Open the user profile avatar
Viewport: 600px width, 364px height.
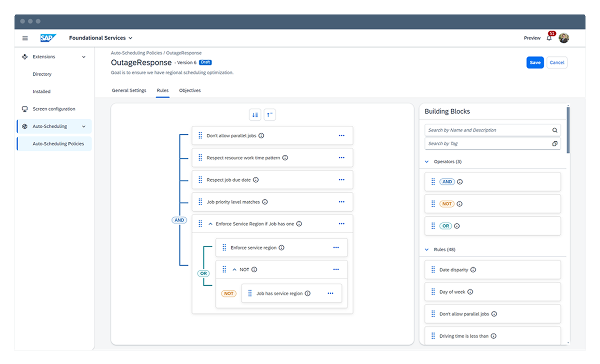564,38
